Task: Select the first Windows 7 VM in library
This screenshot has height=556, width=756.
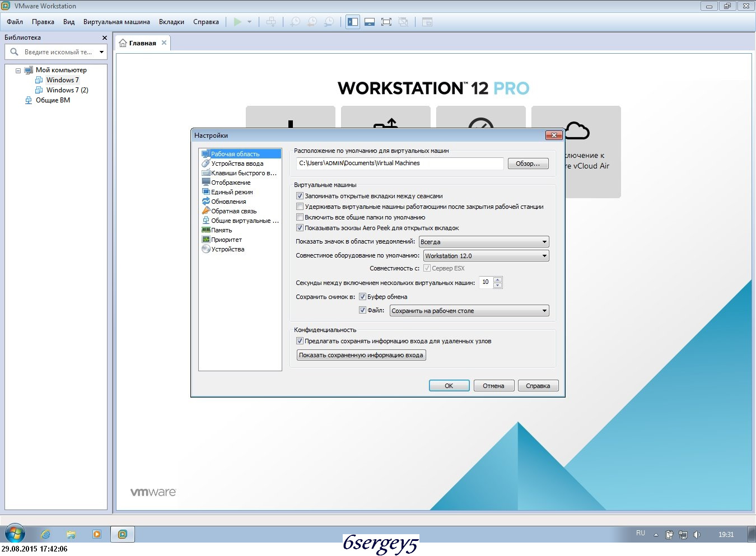Action: 62,80
